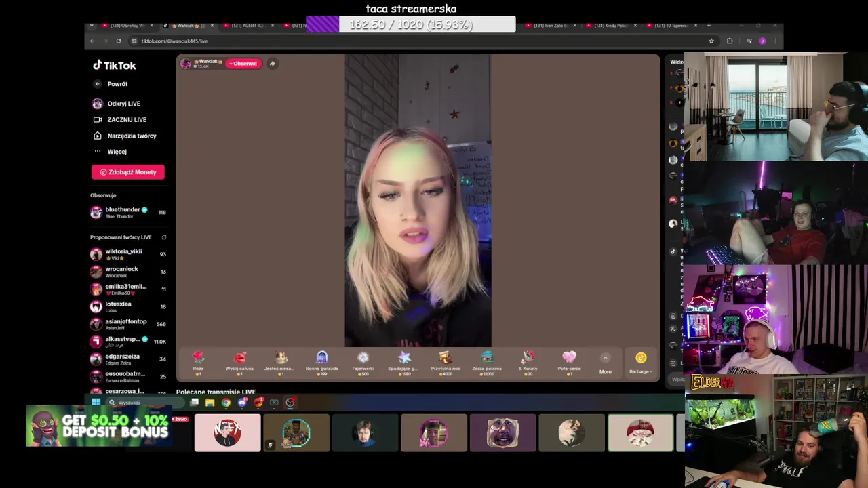
Task: Bookmark page with star icon
Action: point(711,41)
